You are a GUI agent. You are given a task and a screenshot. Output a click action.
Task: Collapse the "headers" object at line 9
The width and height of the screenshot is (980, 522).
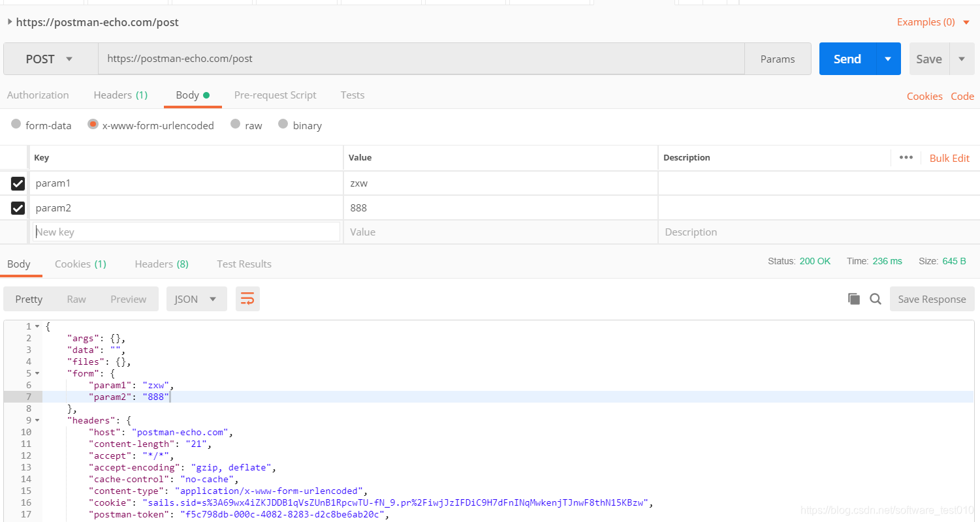pyautogui.click(x=37, y=420)
